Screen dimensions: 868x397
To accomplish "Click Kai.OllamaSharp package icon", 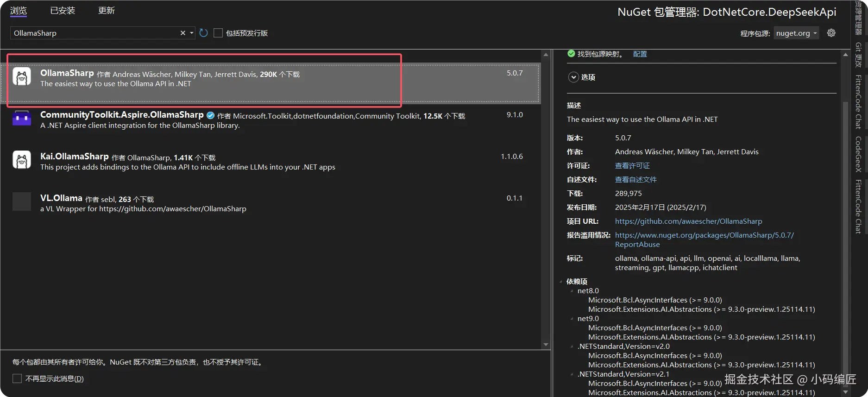I will click(x=22, y=160).
